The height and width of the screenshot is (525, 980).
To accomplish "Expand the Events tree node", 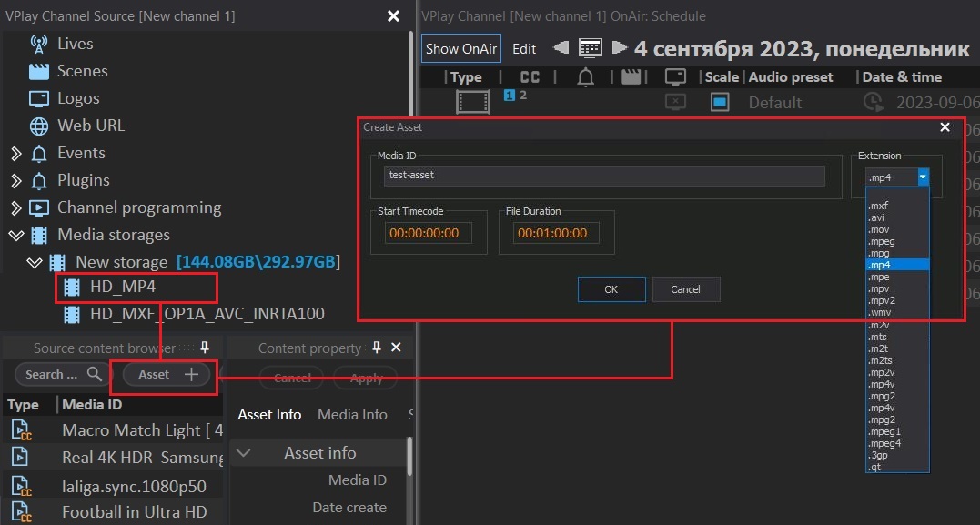I will tap(16, 153).
